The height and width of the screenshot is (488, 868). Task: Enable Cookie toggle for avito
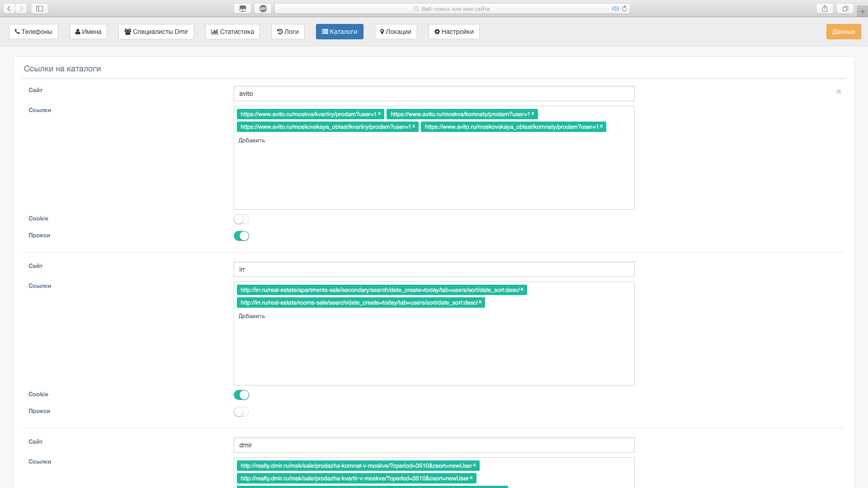(241, 219)
